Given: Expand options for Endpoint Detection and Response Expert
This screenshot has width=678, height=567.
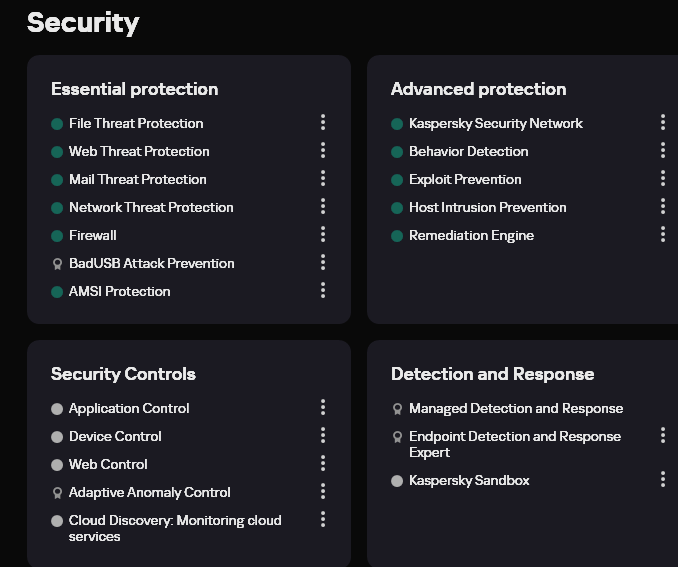Looking at the screenshot, I should (x=662, y=435).
